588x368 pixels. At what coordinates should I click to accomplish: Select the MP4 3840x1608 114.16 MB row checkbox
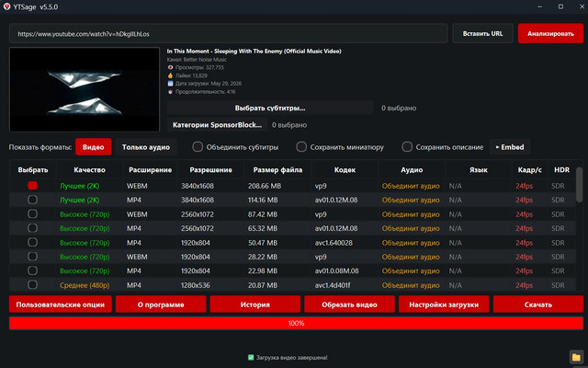[x=33, y=200]
